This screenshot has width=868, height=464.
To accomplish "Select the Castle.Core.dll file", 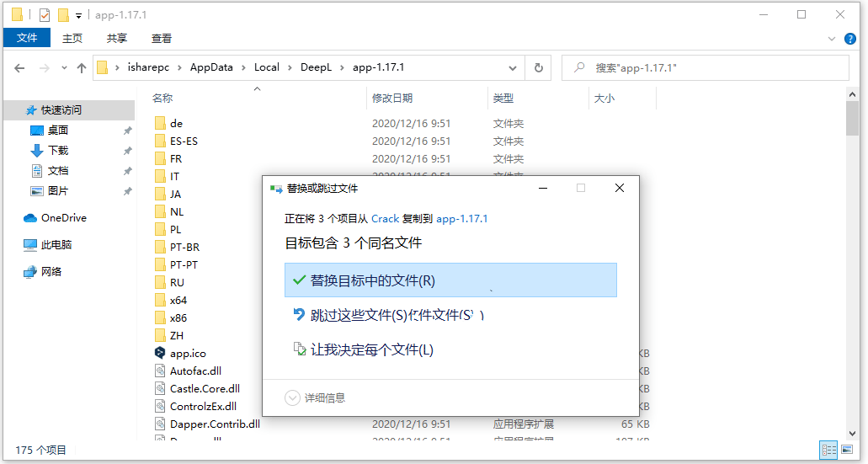I will (205, 389).
